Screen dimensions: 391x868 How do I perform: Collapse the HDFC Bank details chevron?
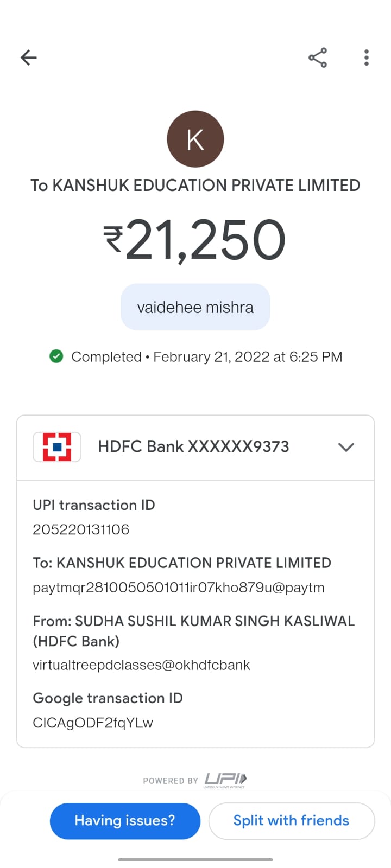point(346,447)
